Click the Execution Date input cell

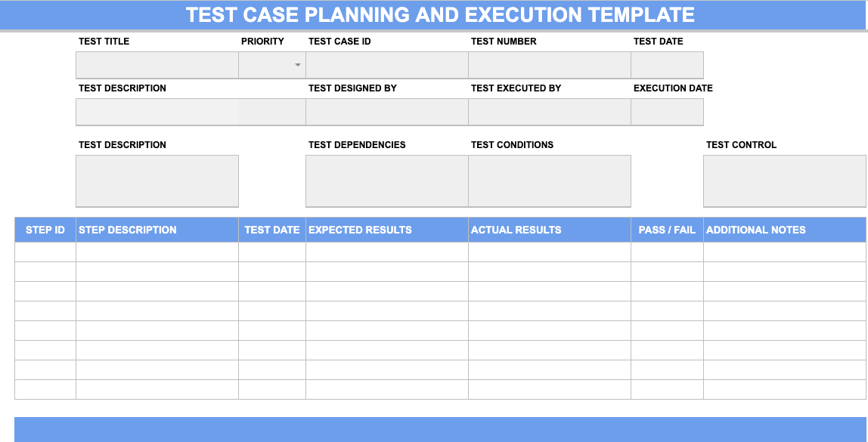tap(667, 112)
